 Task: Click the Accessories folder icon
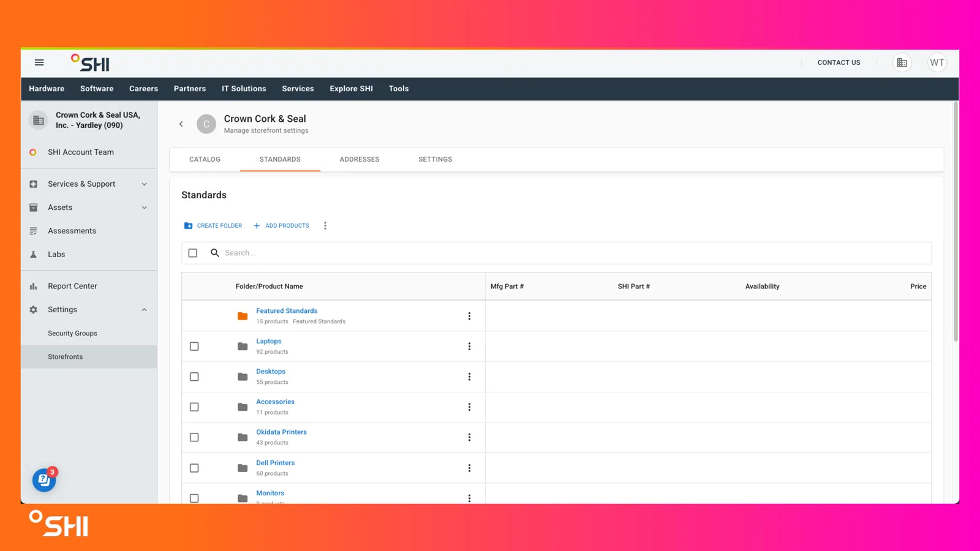(243, 407)
